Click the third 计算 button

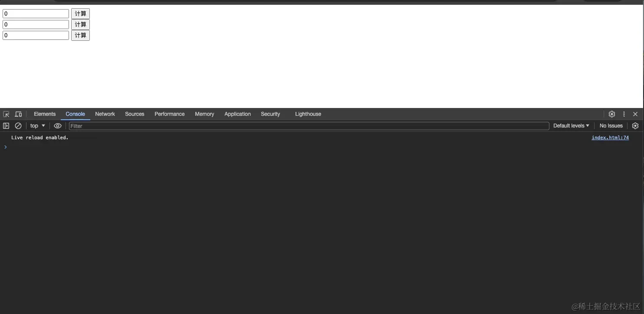point(80,35)
